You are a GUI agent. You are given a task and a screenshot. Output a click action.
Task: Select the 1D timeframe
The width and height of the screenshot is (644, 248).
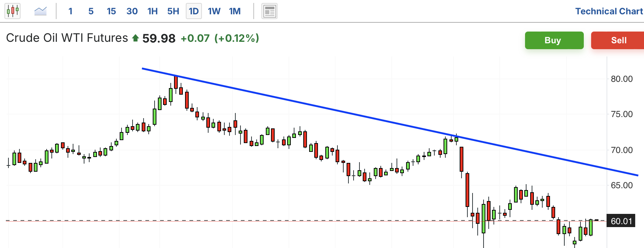pos(194,11)
